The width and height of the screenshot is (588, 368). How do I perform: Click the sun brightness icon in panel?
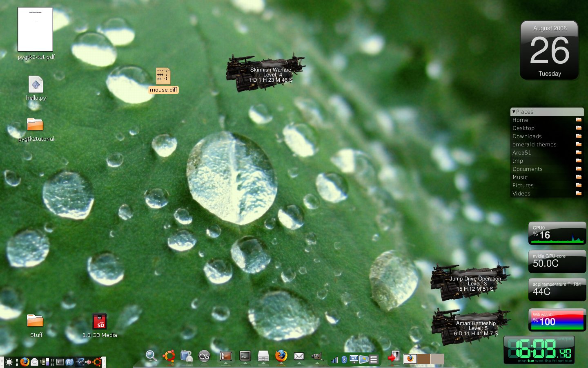click(9, 362)
